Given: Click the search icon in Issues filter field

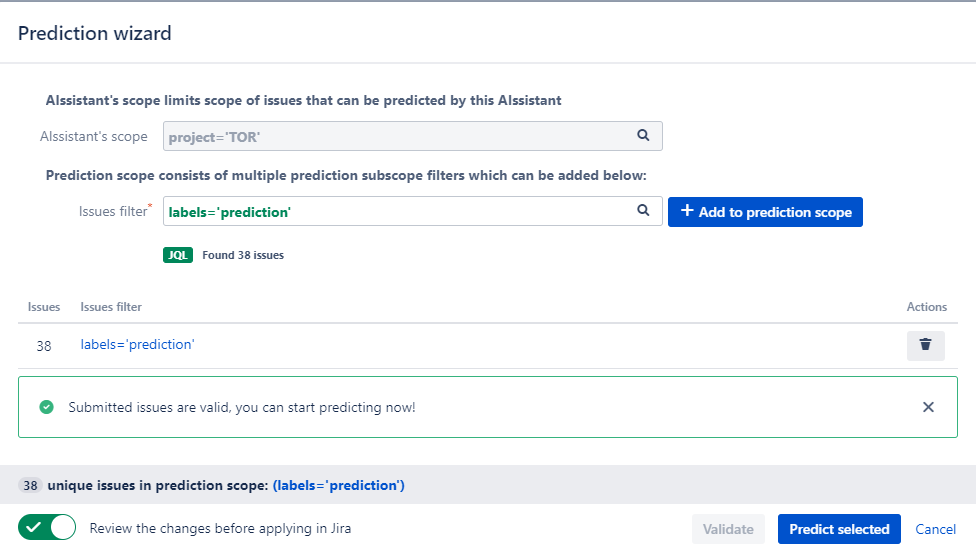Looking at the screenshot, I should [643, 211].
